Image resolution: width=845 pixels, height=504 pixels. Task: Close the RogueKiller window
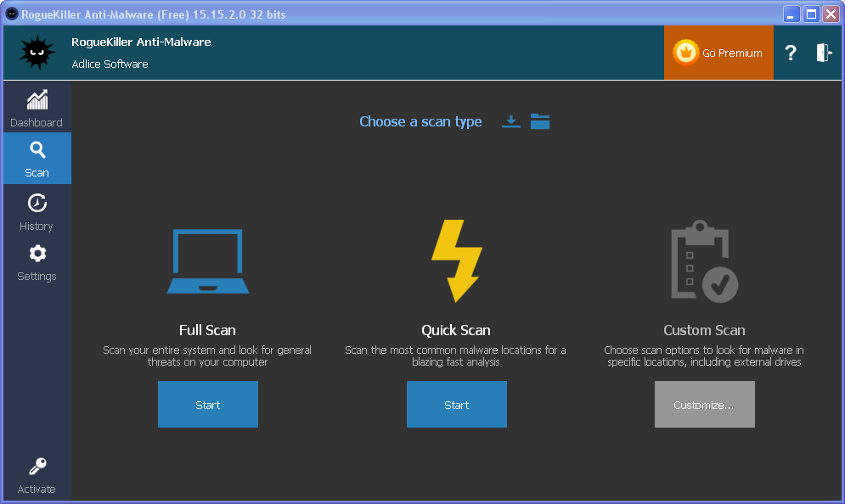point(831,14)
